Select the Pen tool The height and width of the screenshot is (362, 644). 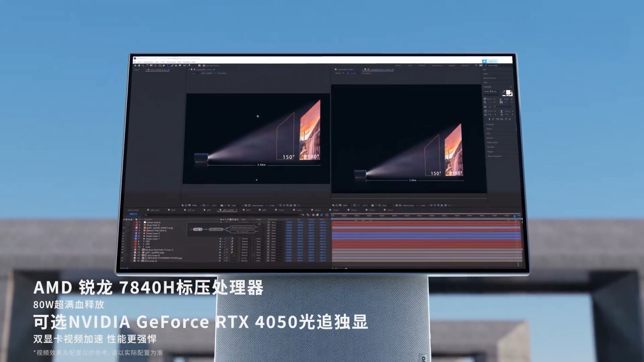pyautogui.click(x=163, y=66)
